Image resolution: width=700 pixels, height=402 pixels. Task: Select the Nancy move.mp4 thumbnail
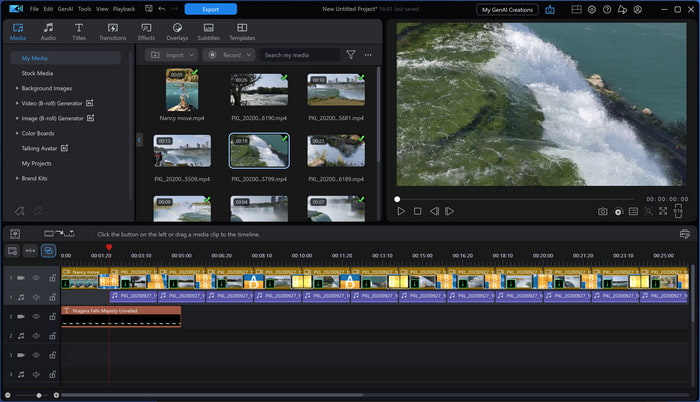coord(181,90)
